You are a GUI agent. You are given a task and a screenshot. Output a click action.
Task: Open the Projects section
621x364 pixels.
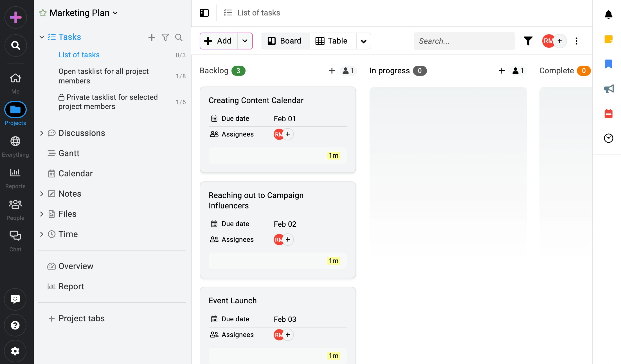coord(15,114)
